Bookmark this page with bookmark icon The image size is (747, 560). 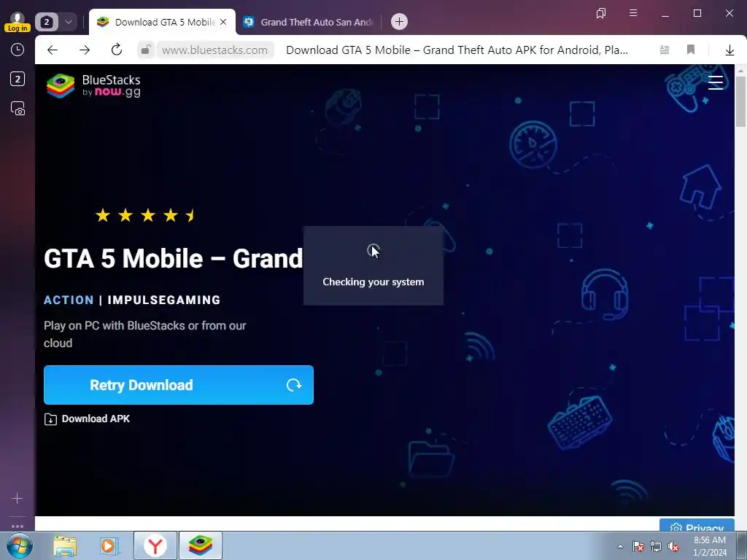tap(690, 50)
